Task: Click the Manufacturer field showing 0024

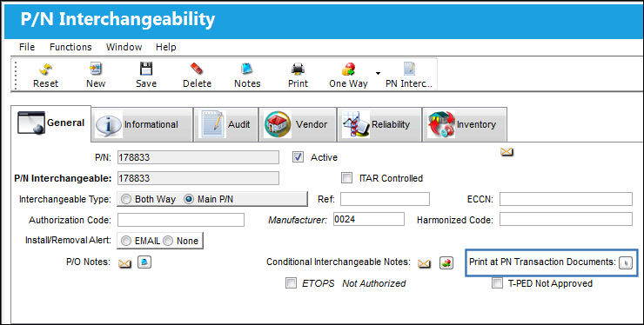Action: point(369,219)
